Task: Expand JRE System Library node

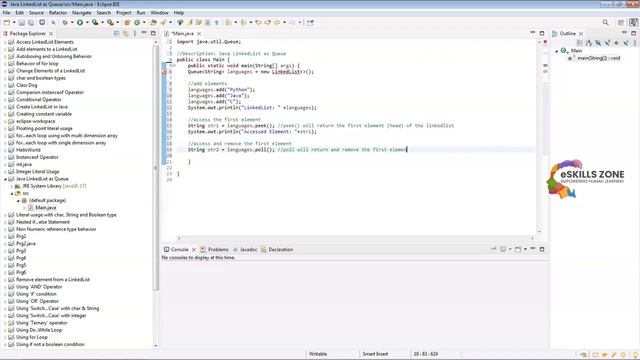Action: tap(12, 186)
